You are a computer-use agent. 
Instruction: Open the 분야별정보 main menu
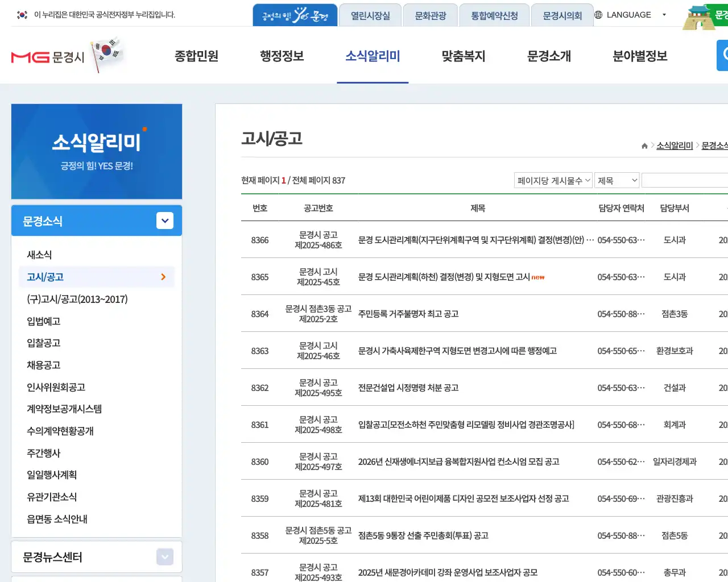tap(640, 56)
